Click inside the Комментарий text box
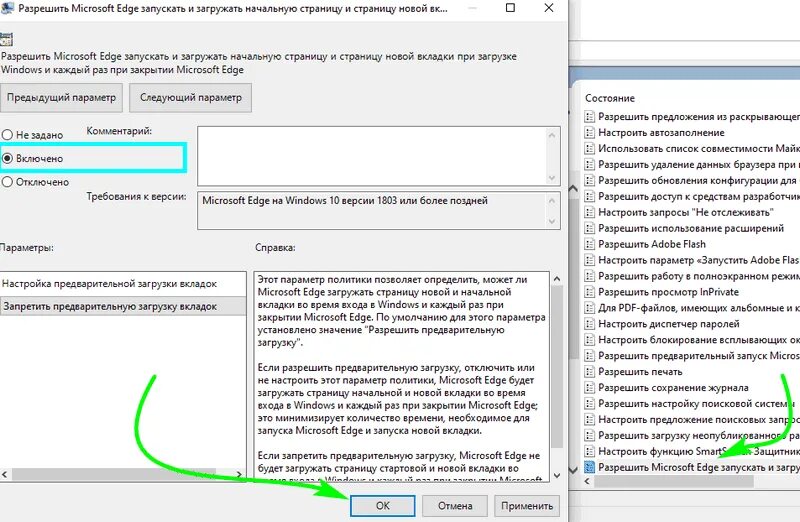This screenshot has height=522, width=800. point(372,156)
